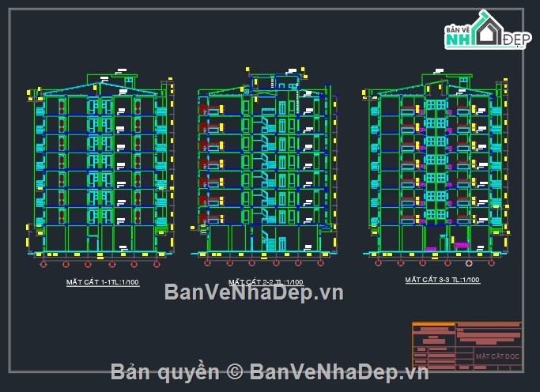Click the "MẶT CẮT DỌC" title block label
The width and height of the screenshot is (540, 392).
pyautogui.click(x=497, y=356)
